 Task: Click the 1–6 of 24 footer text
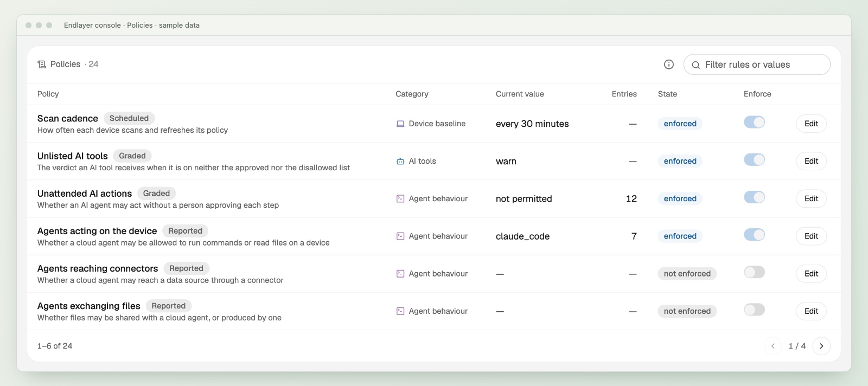pyautogui.click(x=55, y=346)
